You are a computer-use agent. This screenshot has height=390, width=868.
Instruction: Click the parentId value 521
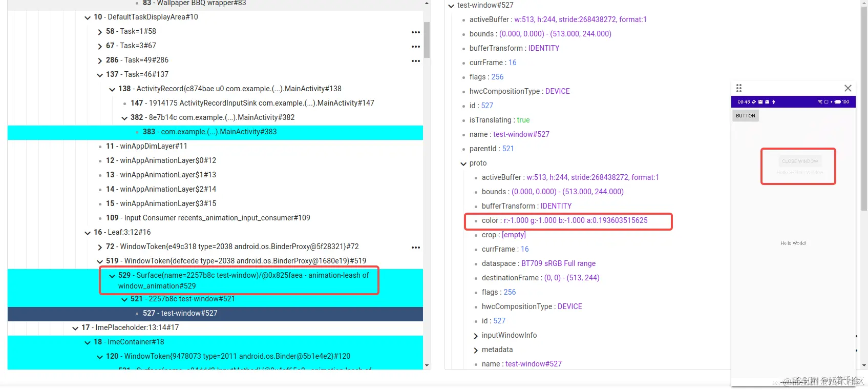[x=508, y=149]
